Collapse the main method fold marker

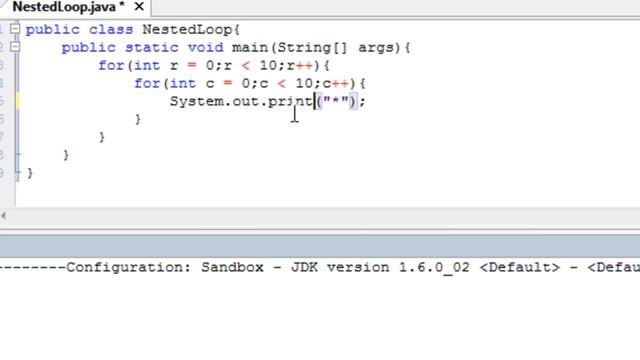coord(15,47)
